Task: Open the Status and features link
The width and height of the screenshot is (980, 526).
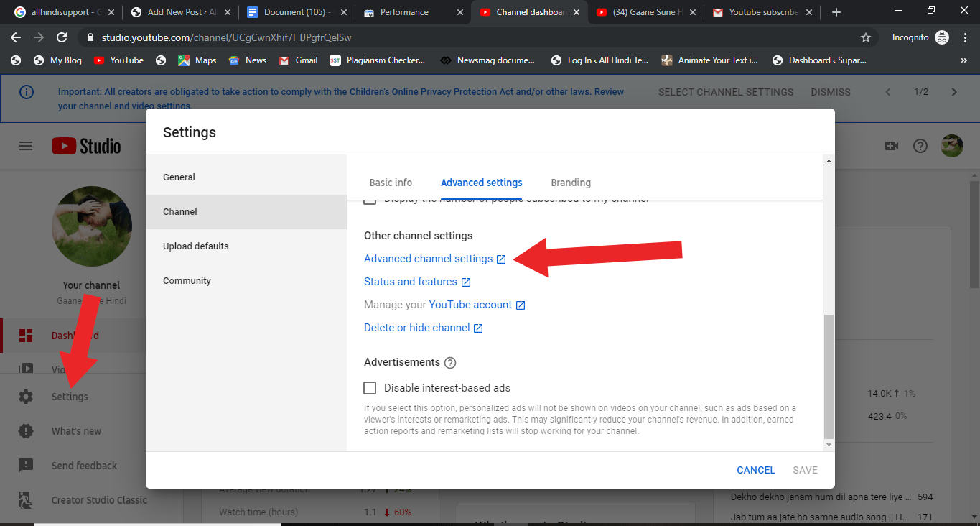Action: (417, 282)
